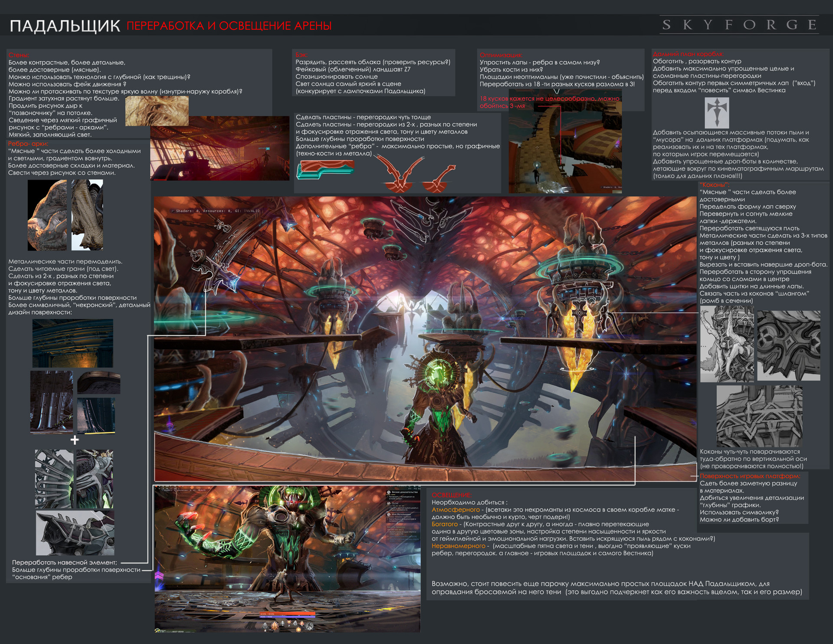Click the white plus sign between reference images

point(75,440)
